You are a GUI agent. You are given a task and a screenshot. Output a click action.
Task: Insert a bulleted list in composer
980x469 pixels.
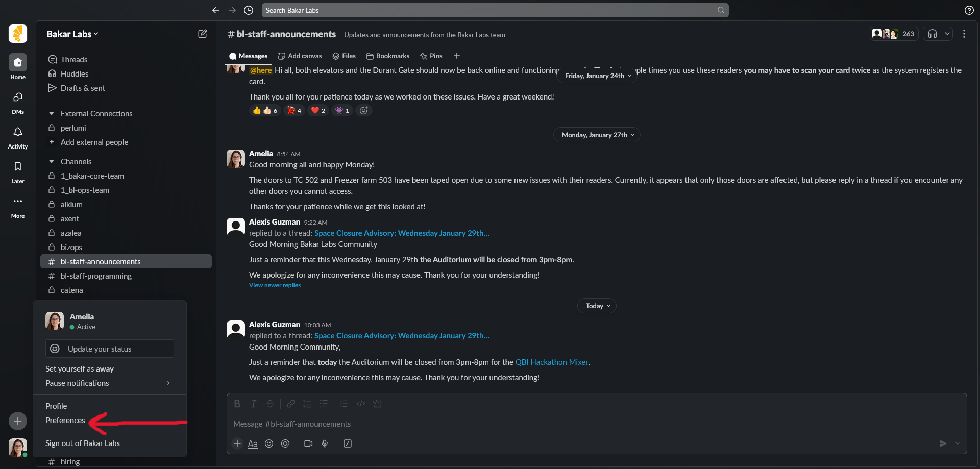[x=324, y=404]
